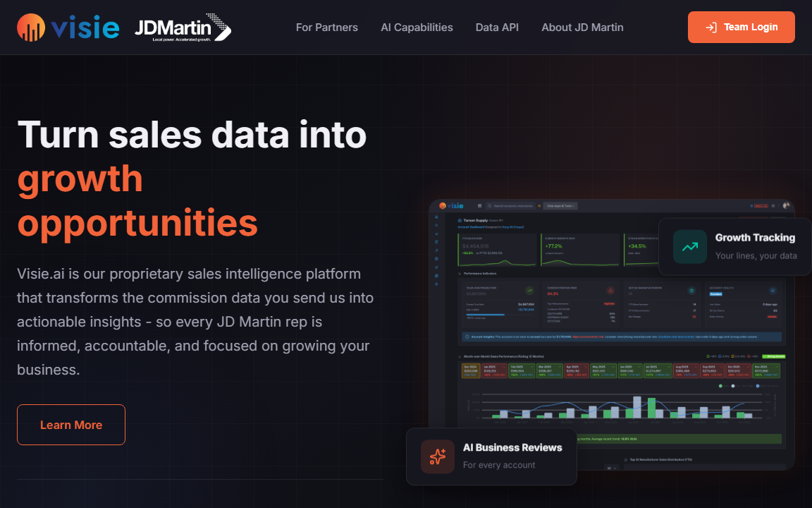Click the orange 'growth opportunities' heading text

tap(137, 200)
